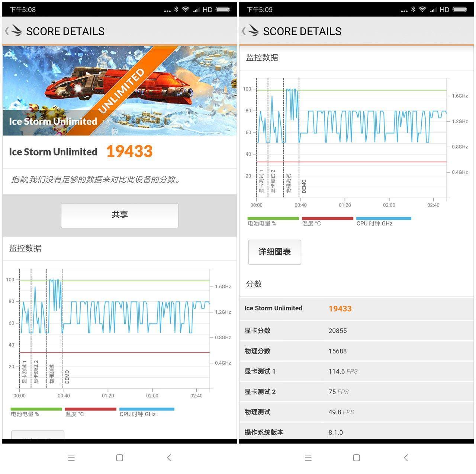Open the 详细图表 detailed chart button
Image resolution: width=476 pixels, height=474 pixels.
pos(274,252)
